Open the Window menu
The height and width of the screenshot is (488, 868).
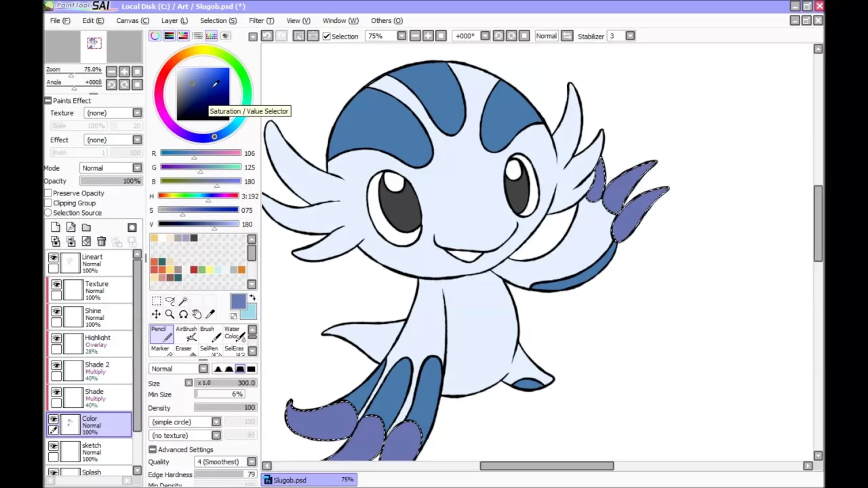pyautogui.click(x=340, y=20)
